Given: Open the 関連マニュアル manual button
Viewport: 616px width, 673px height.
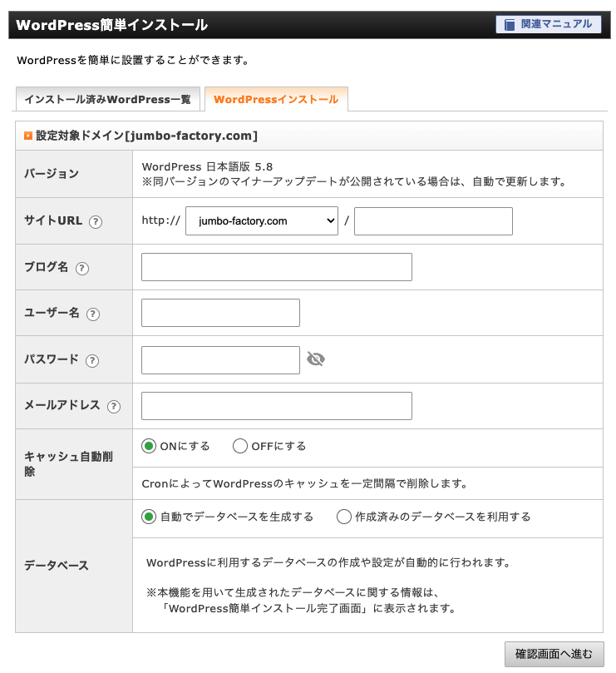Looking at the screenshot, I should point(548,24).
